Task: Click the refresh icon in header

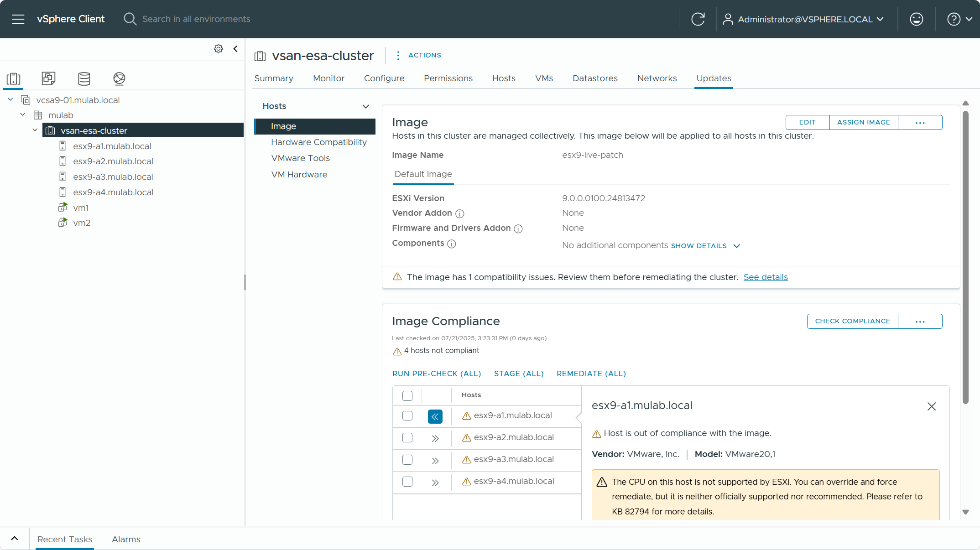Action: point(698,19)
